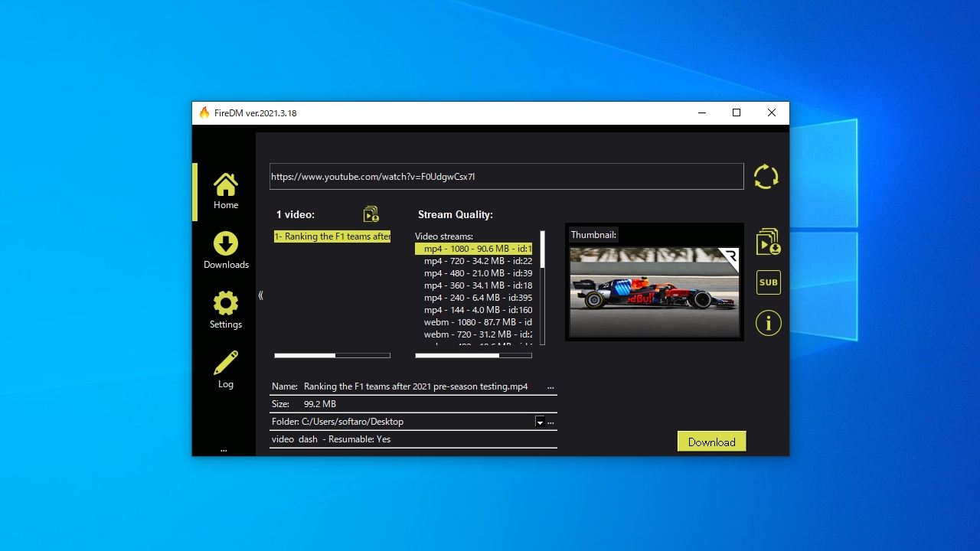Click ellipsis button next to Name field
980x551 pixels.
tap(550, 387)
